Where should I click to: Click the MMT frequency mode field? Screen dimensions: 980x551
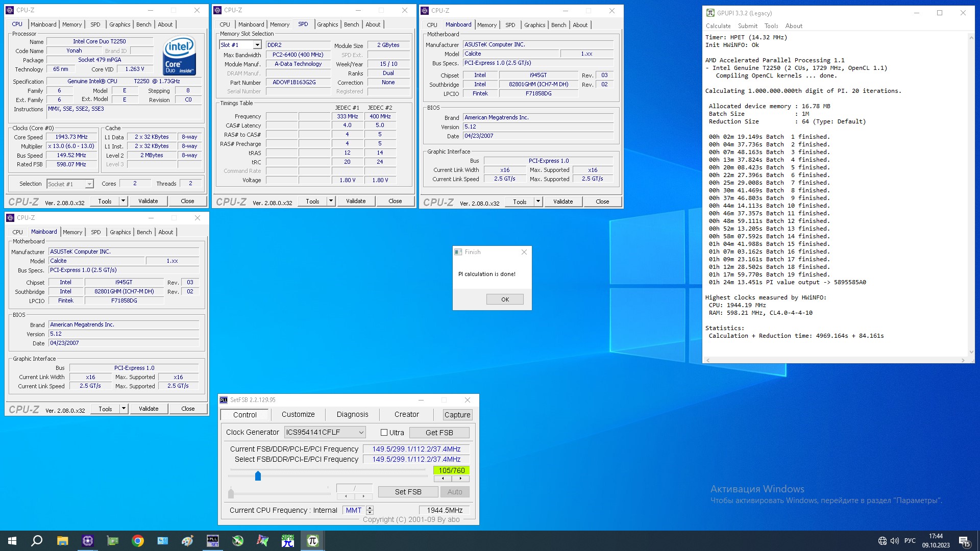(x=354, y=510)
